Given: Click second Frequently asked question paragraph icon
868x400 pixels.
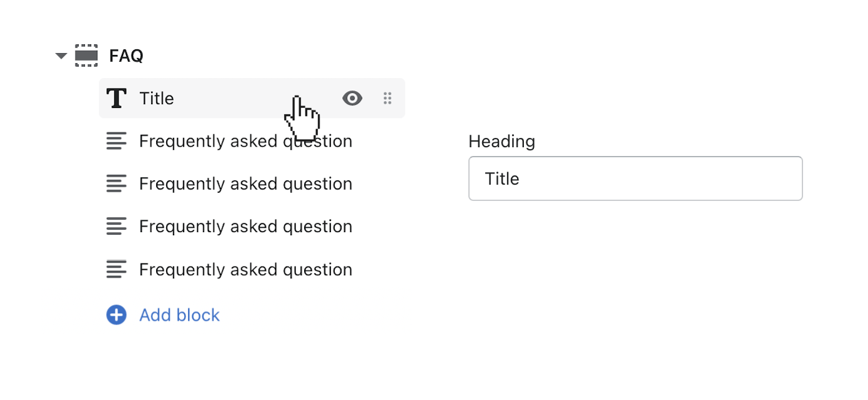Looking at the screenshot, I should tap(116, 183).
